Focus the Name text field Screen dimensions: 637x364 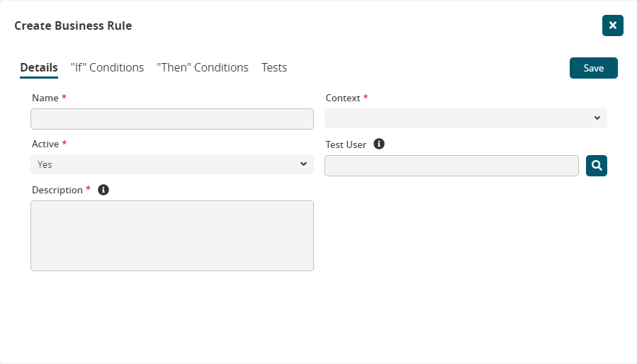172,119
